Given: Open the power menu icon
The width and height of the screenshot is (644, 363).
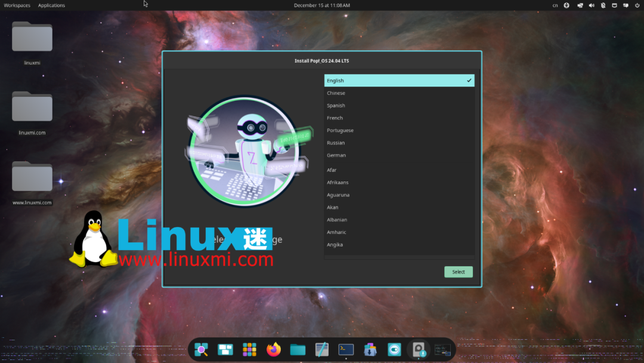Looking at the screenshot, I should click(x=637, y=5).
